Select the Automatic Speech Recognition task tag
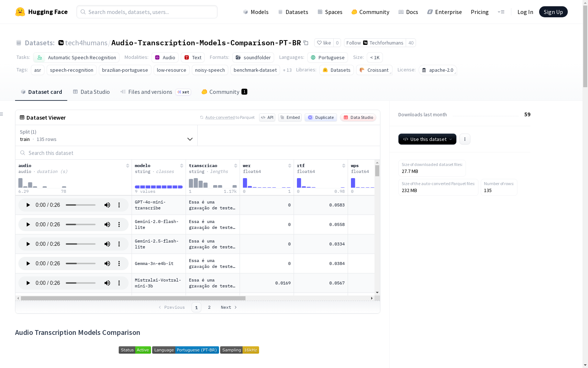The image size is (588, 368). 76,57
